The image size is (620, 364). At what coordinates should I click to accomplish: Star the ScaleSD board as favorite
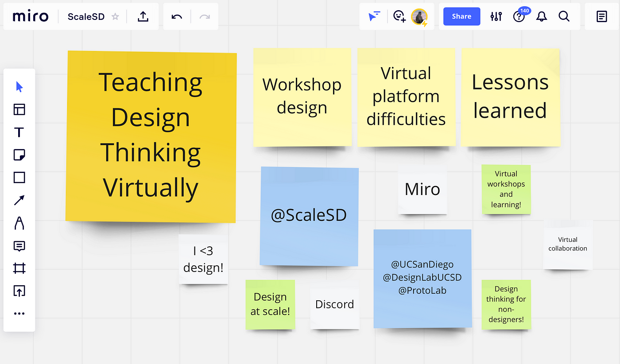(x=115, y=17)
